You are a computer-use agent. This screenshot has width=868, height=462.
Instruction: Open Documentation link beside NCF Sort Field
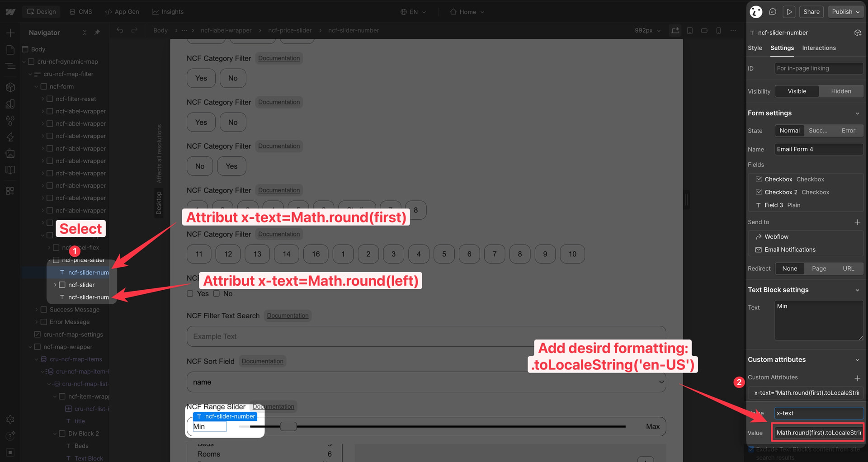262,361
